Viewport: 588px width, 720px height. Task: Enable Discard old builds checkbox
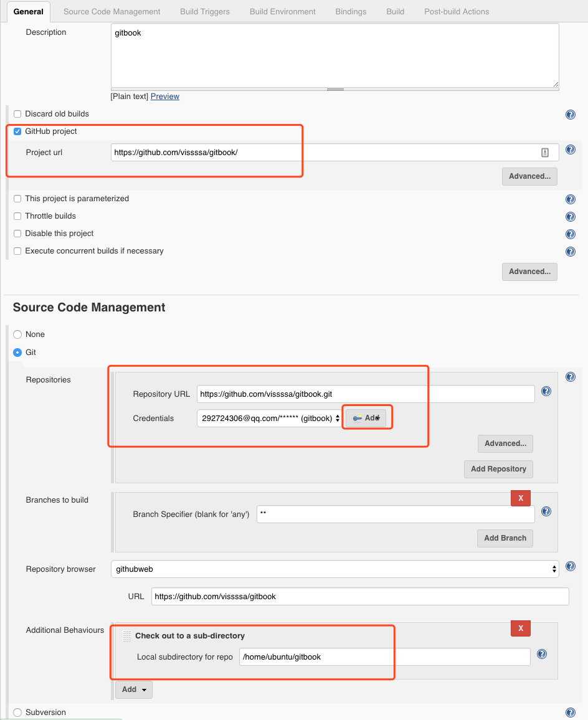point(17,114)
